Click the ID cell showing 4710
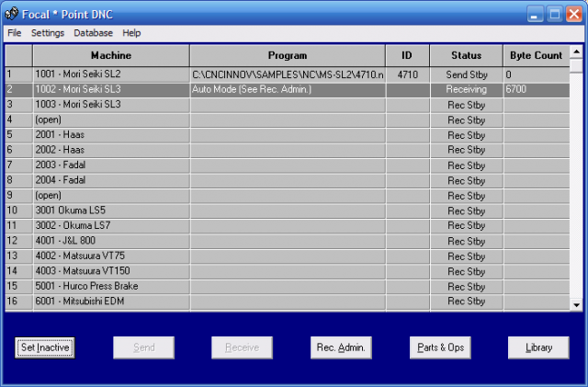Screen dimensions: 588x387 408,74
